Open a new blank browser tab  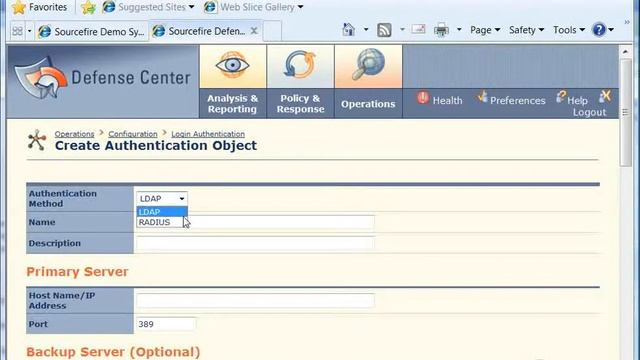[x=272, y=31]
